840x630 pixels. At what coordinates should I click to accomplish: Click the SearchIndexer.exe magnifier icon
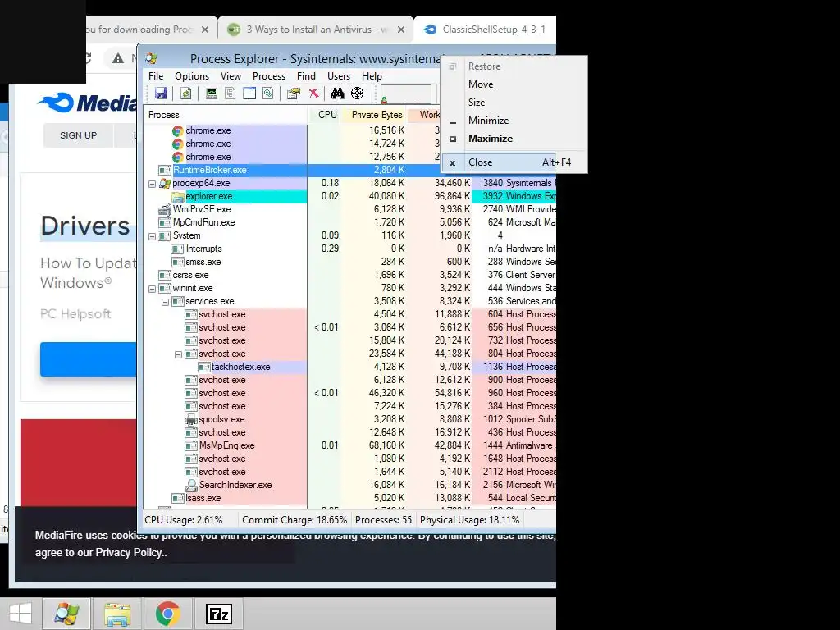(x=190, y=486)
